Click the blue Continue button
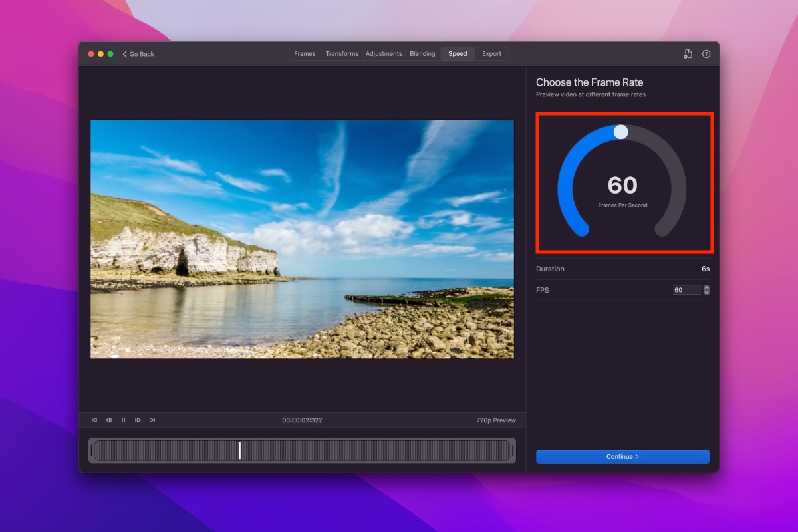Viewport: 798px width, 532px height. pos(622,457)
